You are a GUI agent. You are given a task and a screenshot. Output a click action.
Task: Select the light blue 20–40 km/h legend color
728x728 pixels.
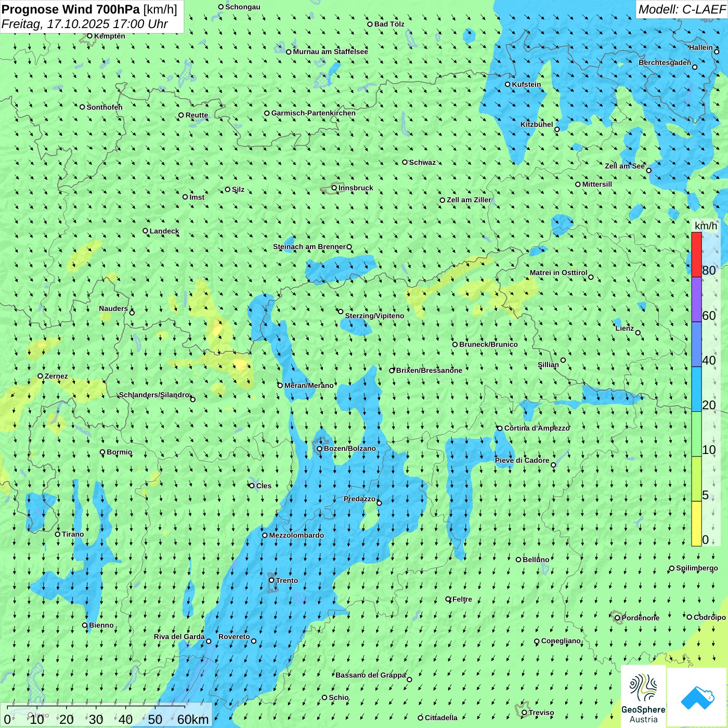coord(696,389)
